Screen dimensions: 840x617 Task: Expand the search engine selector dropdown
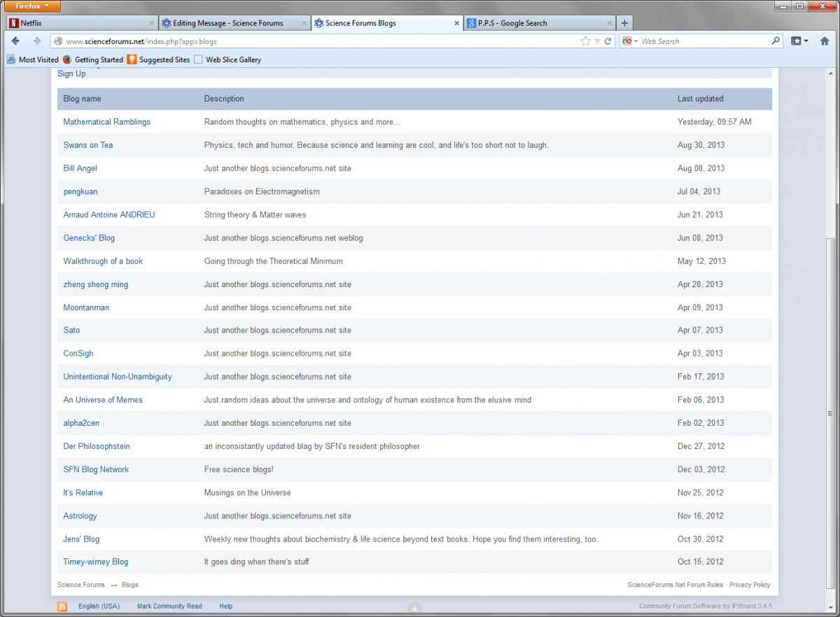point(630,41)
